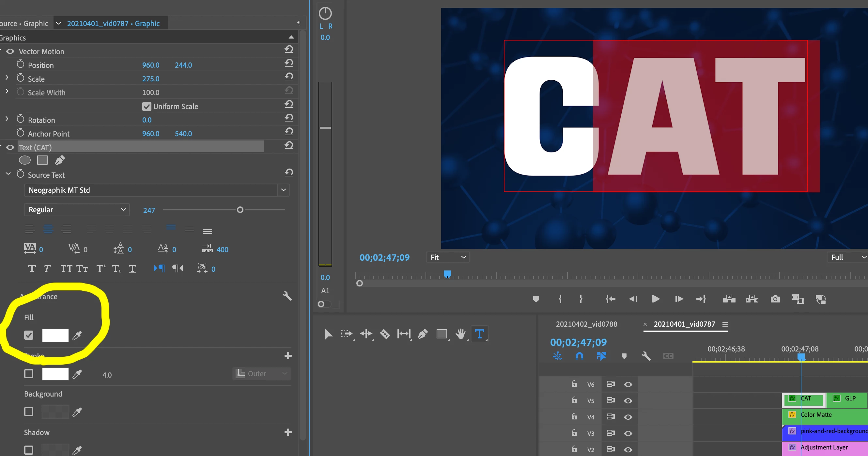Pick Fill color with the eyedropper

point(77,335)
